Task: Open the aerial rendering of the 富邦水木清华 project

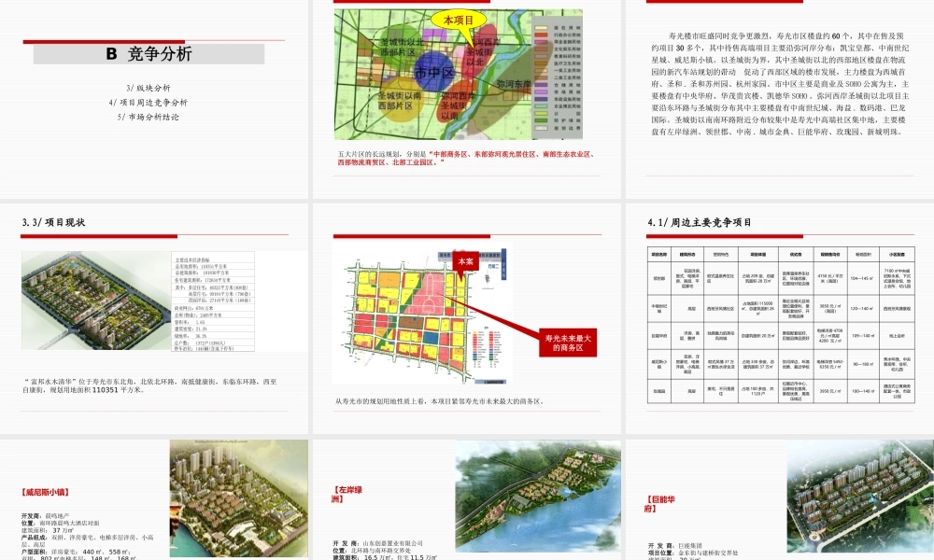Action: (96, 301)
